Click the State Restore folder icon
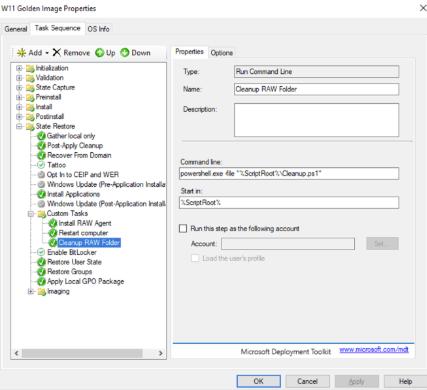Image resolution: width=427 pixels, height=390 pixels. pyautogui.click(x=30, y=127)
